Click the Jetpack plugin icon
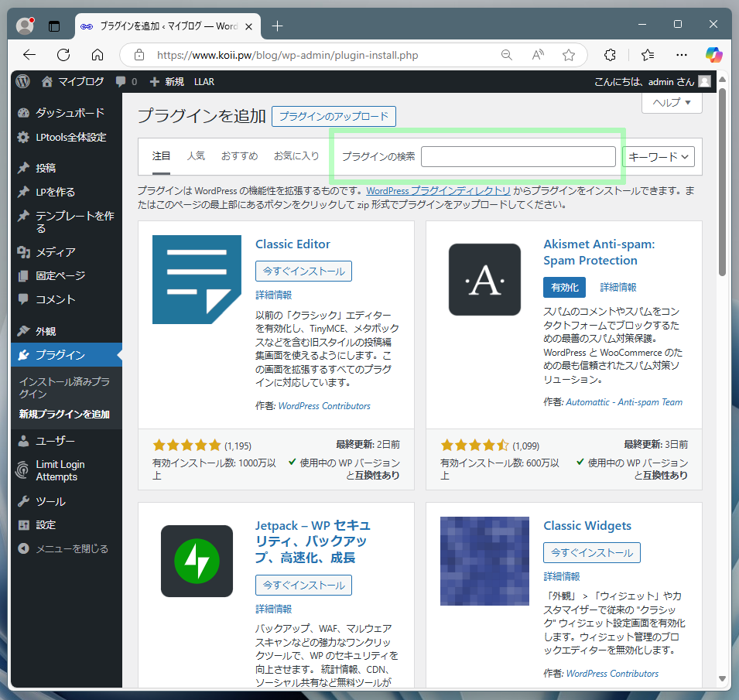The width and height of the screenshot is (739, 700). point(197,561)
